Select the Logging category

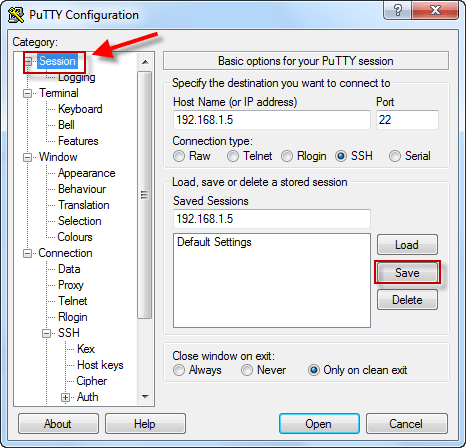[x=77, y=77]
